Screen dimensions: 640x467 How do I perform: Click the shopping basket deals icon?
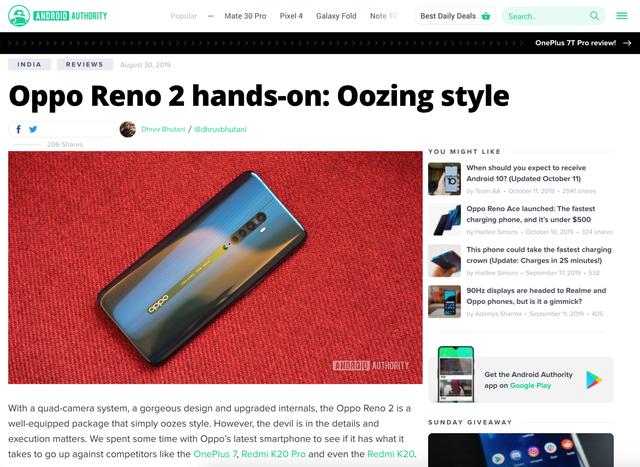click(x=486, y=16)
